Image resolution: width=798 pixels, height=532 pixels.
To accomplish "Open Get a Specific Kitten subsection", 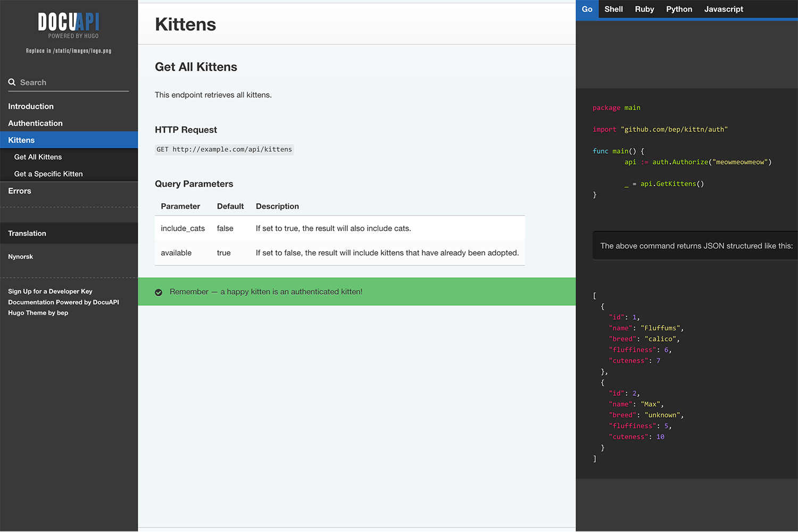I will tap(48, 174).
